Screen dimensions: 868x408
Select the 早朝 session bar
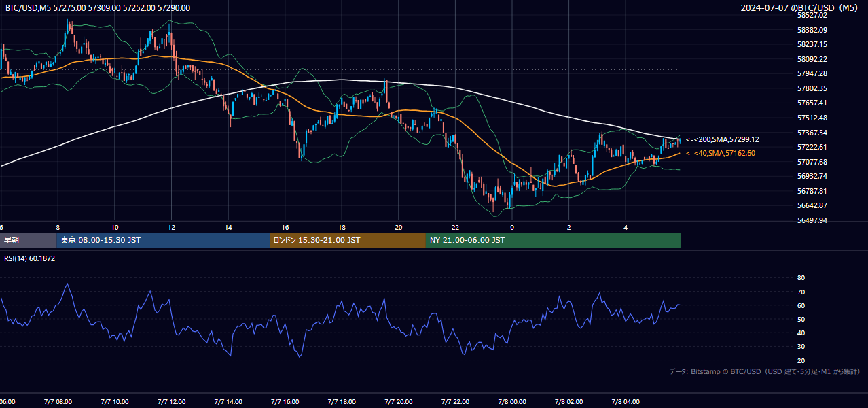pyautogui.click(x=28, y=240)
